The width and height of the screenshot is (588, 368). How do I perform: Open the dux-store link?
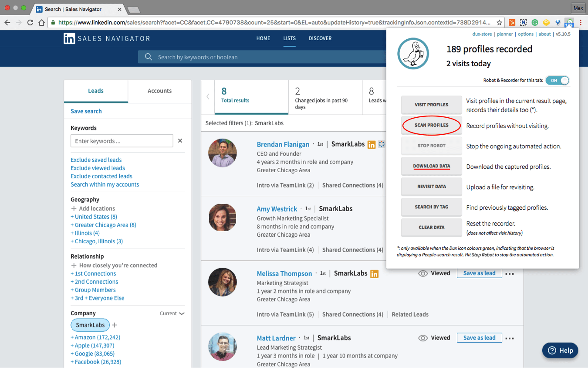483,34
